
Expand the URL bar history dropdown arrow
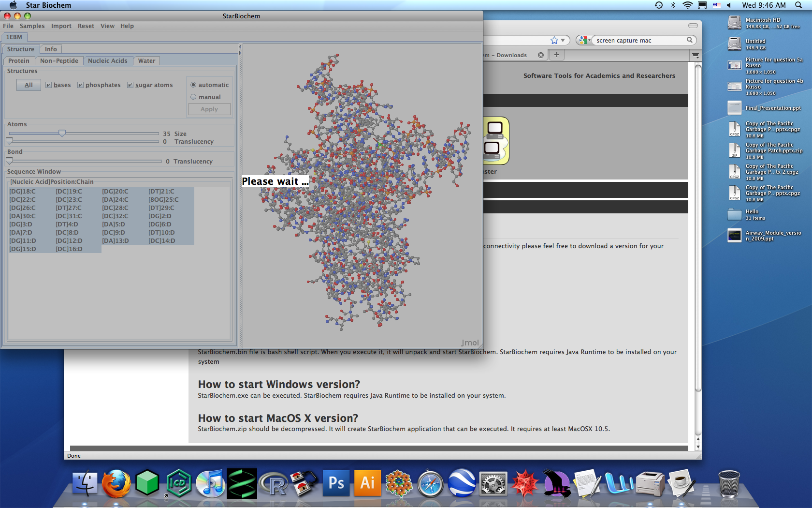pyautogui.click(x=563, y=40)
